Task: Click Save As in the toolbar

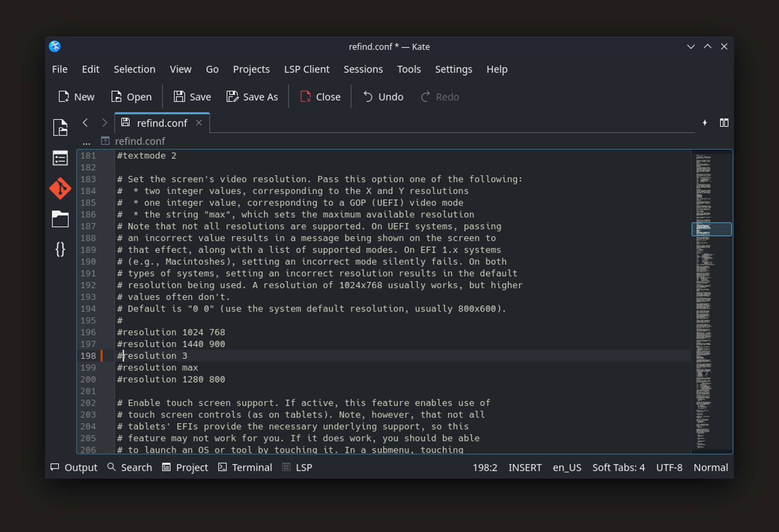Action: click(252, 97)
